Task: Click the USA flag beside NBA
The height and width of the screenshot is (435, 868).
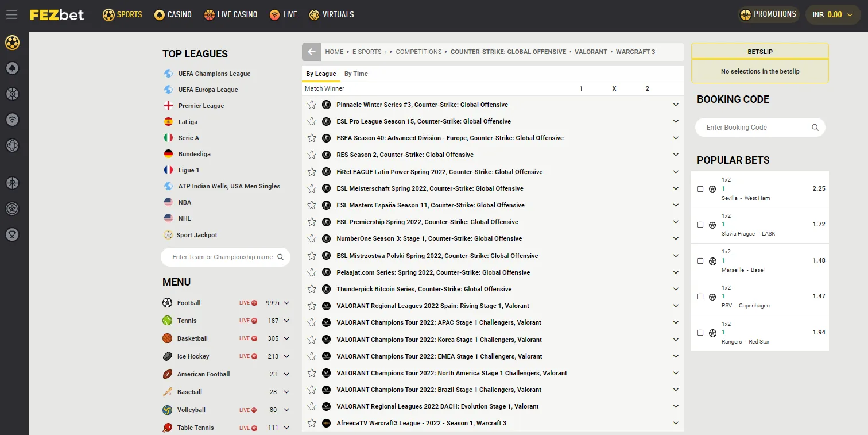Action: pos(168,202)
